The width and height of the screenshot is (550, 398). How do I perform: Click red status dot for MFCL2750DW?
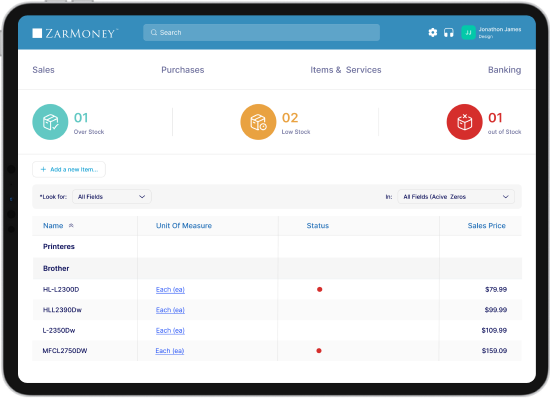(319, 350)
